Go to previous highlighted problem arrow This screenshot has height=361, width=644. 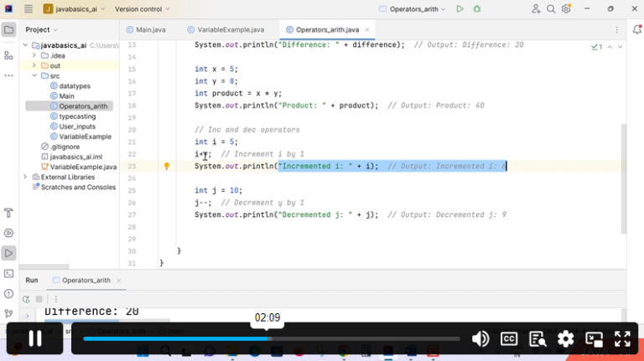click(610, 47)
